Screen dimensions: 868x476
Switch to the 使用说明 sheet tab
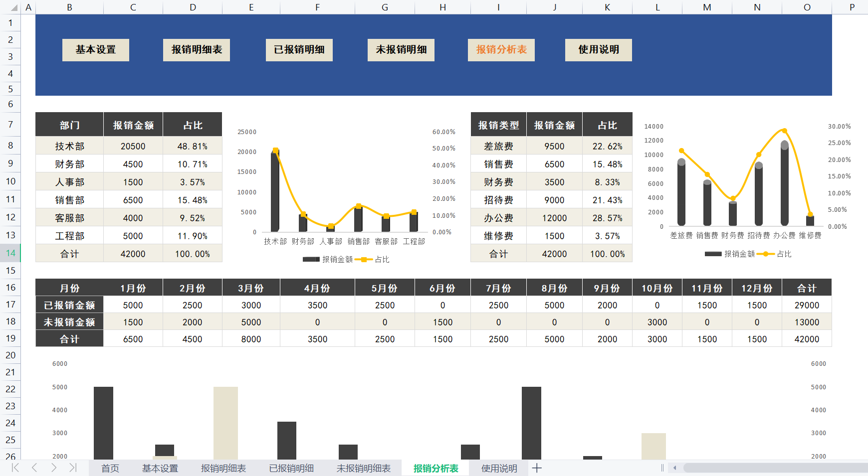(499, 468)
